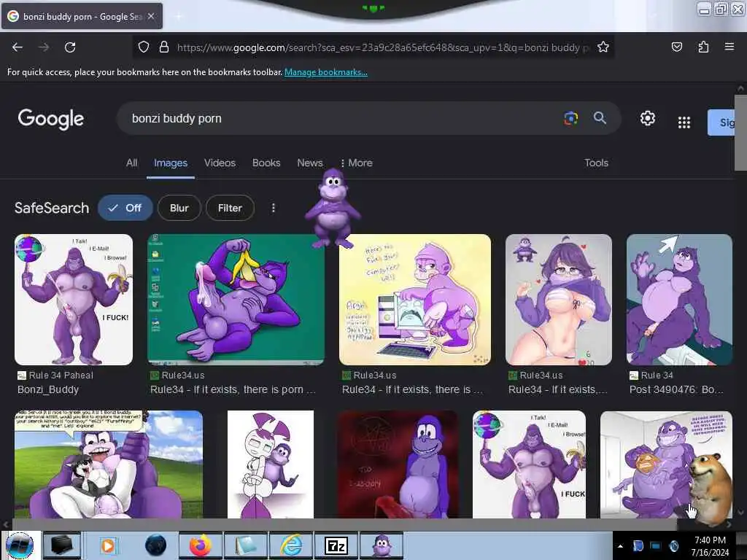Screen dimensions: 747x560
Task: Select the Images results tab
Action: tap(171, 163)
